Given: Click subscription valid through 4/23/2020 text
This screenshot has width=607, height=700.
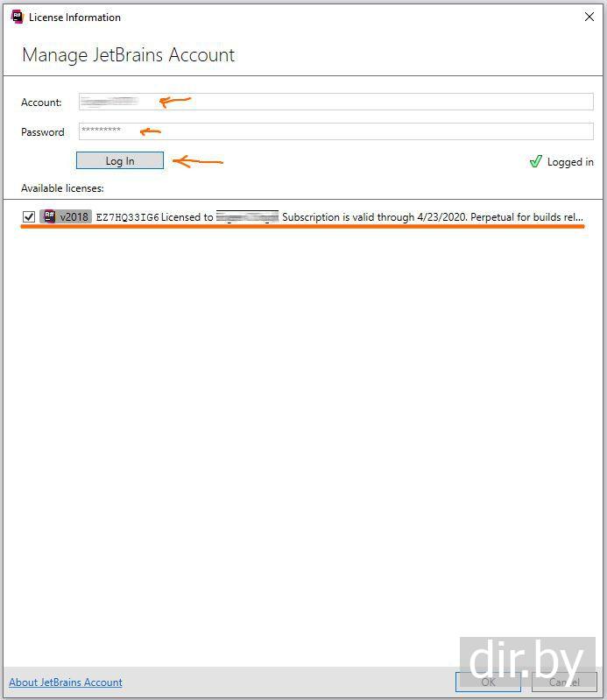Looking at the screenshot, I should (375, 217).
